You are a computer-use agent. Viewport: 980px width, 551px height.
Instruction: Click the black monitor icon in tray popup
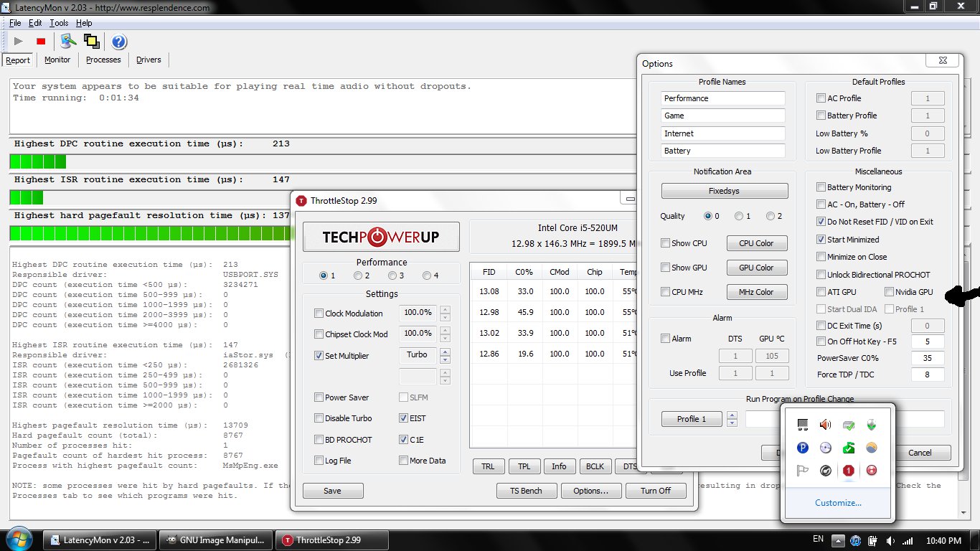click(x=803, y=425)
